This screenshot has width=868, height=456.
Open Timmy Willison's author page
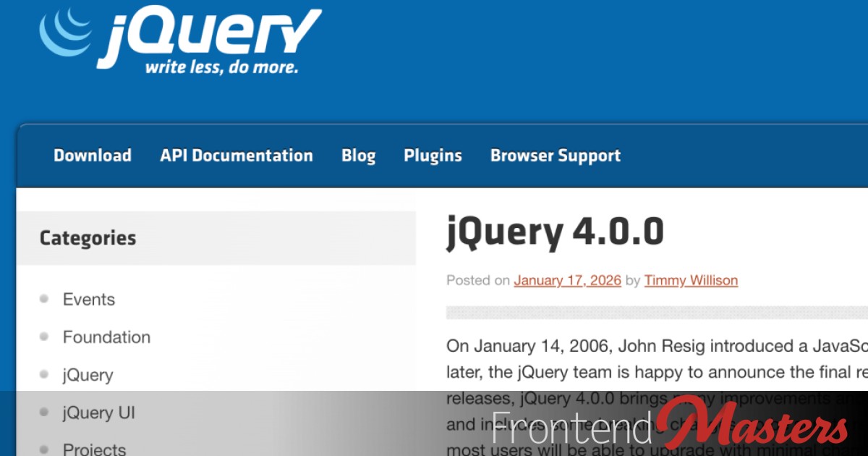pyautogui.click(x=691, y=280)
